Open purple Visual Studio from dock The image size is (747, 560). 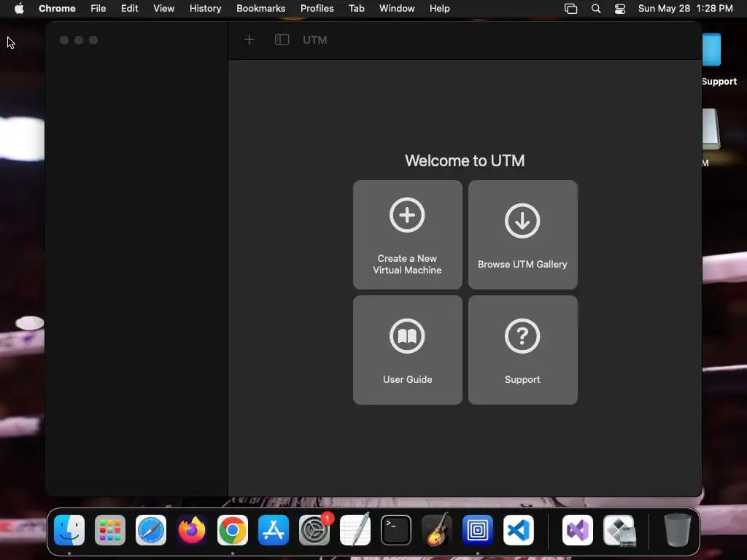[578, 530]
